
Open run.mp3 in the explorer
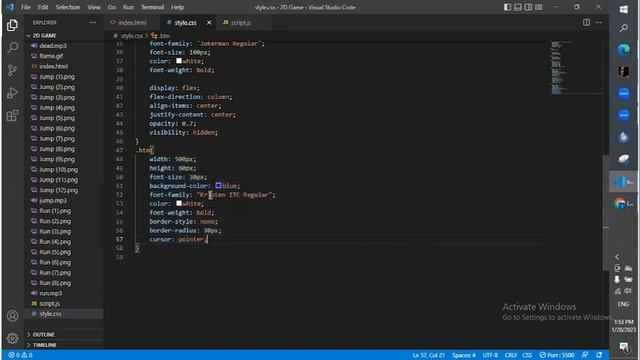(x=51, y=293)
